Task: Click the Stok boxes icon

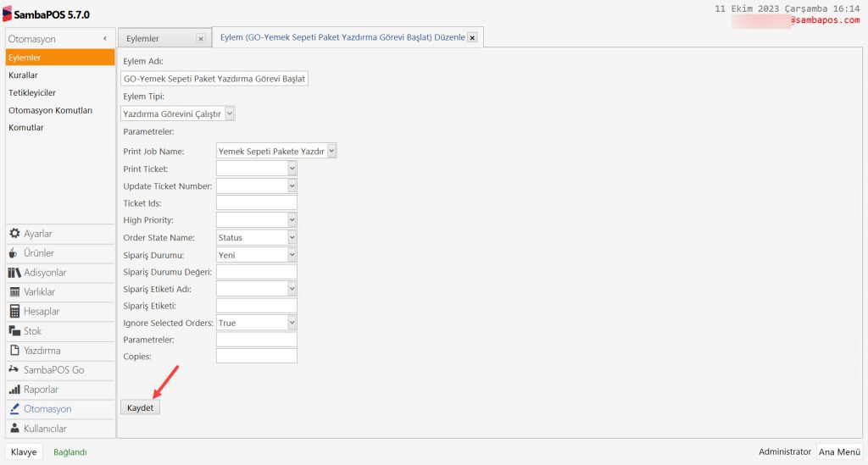Action: pos(14,330)
